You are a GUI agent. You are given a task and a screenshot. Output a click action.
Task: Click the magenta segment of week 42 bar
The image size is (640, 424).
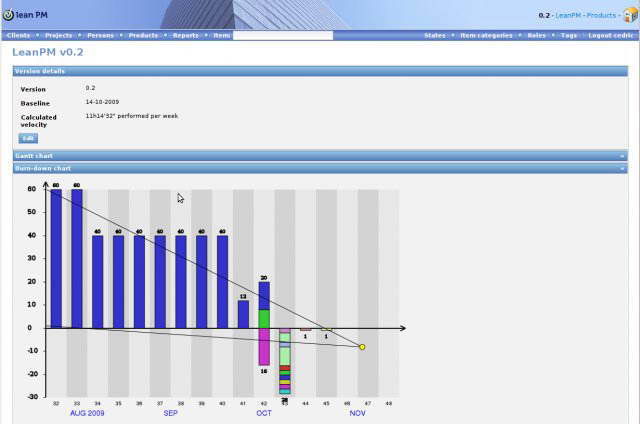(x=264, y=347)
